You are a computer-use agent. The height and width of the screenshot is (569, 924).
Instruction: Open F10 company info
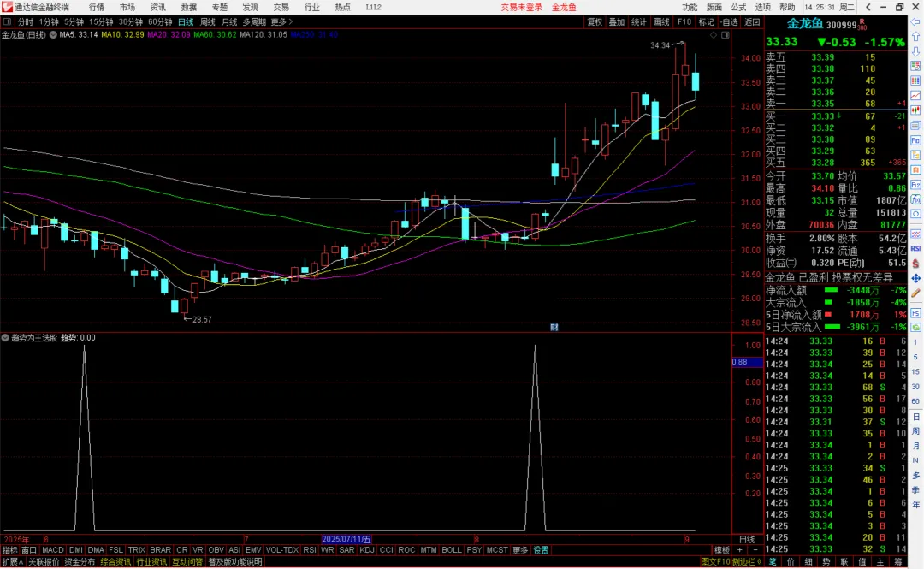coord(684,21)
